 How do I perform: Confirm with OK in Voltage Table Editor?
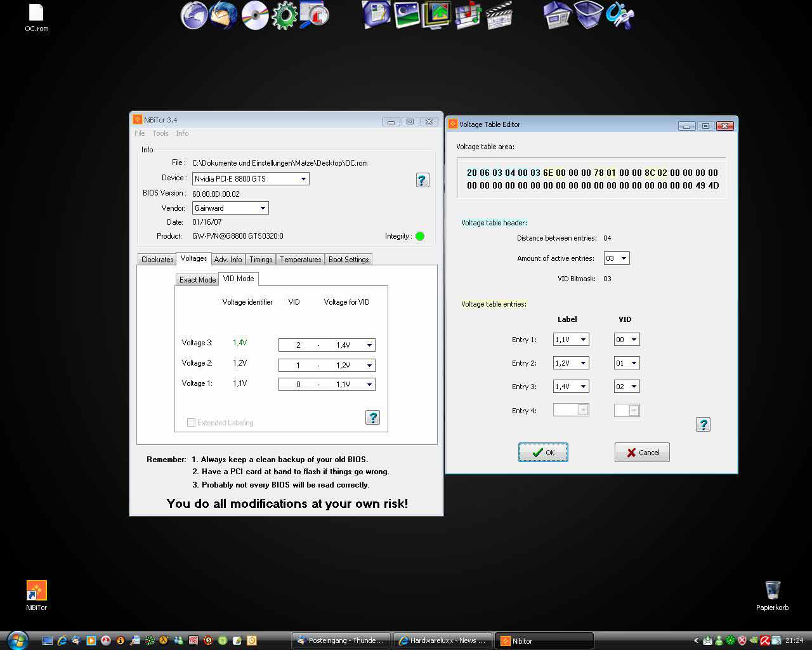pyautogui.click(x=543, y=453)
